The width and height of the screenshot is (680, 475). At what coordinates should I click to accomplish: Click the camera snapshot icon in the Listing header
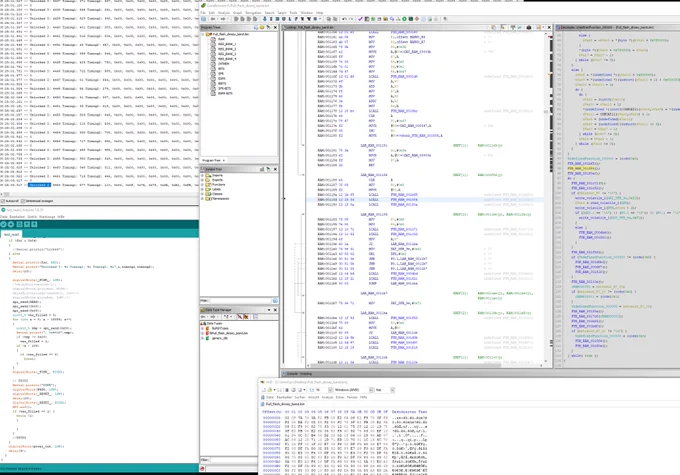tap(529, 27)
